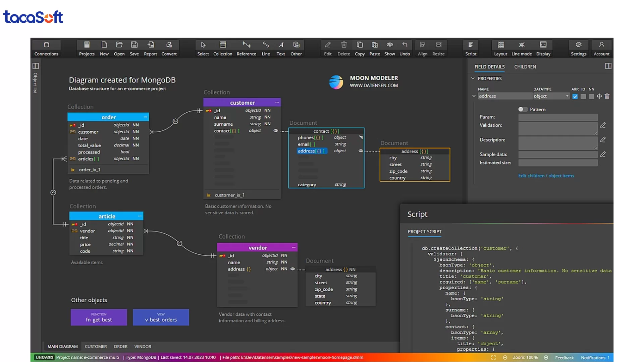Viewport: 644px width, 362px height.
Task: Uncheck the ARR checkbox for address
Action: click(x=575, y=97)
